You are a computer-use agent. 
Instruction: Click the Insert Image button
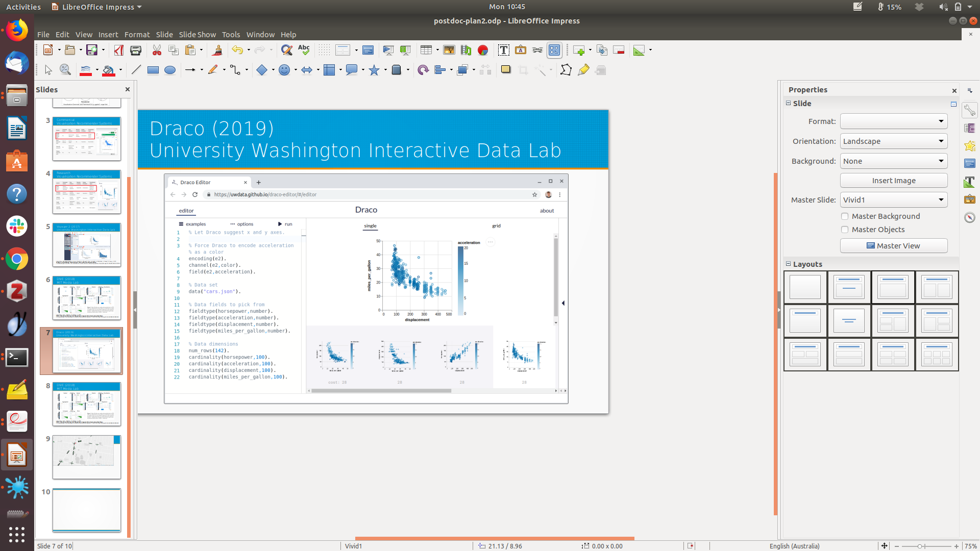(x=893, y=181)
